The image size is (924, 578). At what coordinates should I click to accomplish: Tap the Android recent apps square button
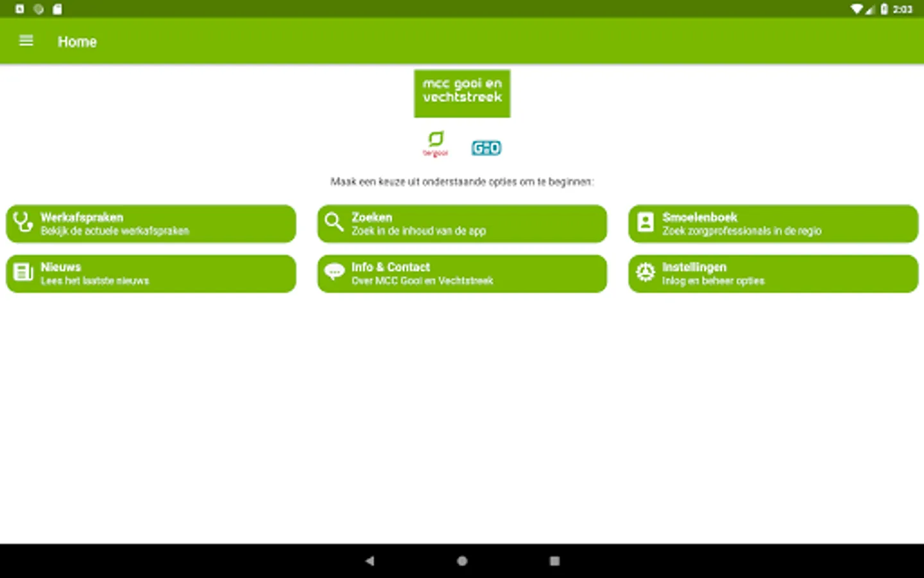click(554, 561)
